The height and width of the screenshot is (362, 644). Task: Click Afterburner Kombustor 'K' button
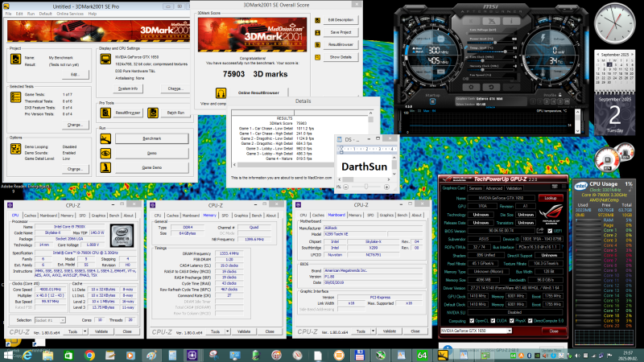[x=471, y=21]
